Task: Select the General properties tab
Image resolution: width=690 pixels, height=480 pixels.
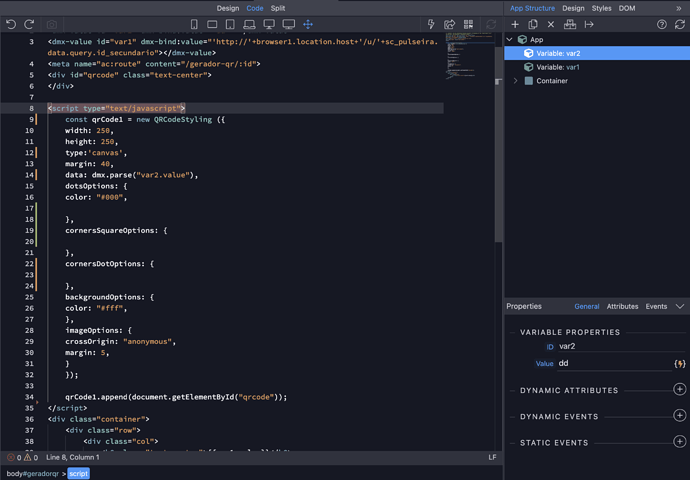Action: click(587, 307)
